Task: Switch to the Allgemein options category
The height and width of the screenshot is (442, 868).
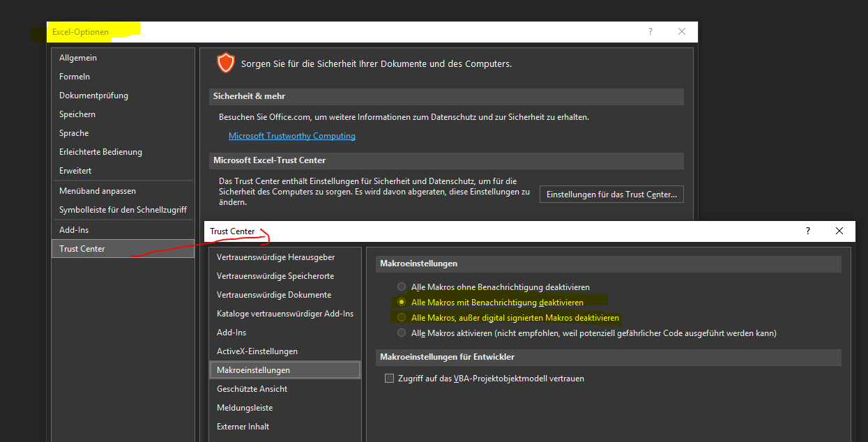Action: (78, 58)
